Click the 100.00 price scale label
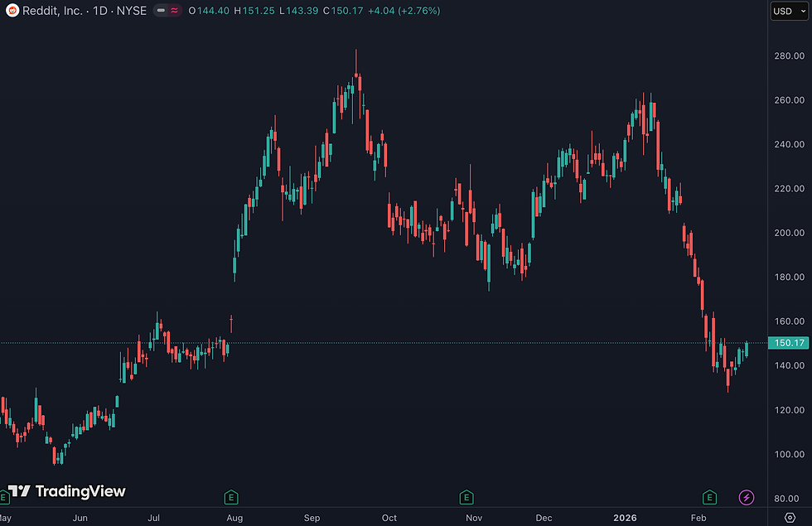This screenshot has height=526, width=812. point(789,454)
